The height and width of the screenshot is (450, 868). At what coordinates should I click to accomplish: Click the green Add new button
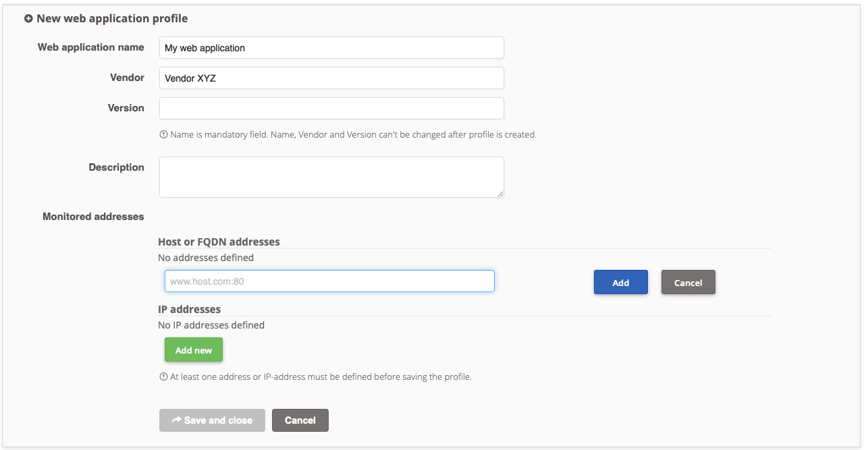[x=194, y=350]
